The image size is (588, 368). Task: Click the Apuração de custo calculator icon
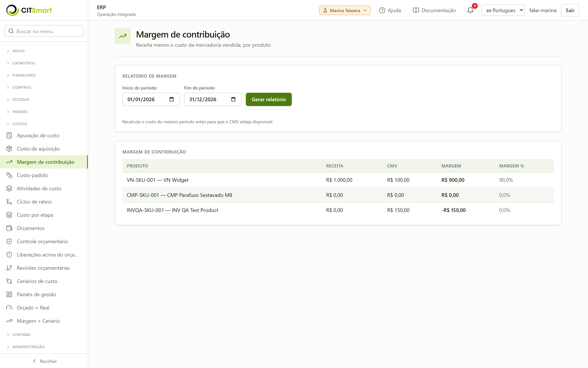9,136
